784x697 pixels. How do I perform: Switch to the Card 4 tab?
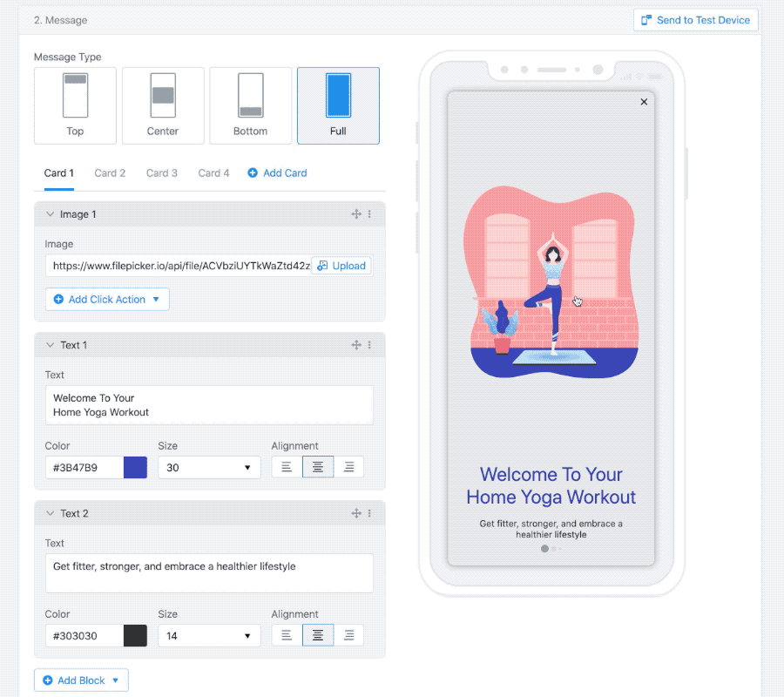coord(213,173)
